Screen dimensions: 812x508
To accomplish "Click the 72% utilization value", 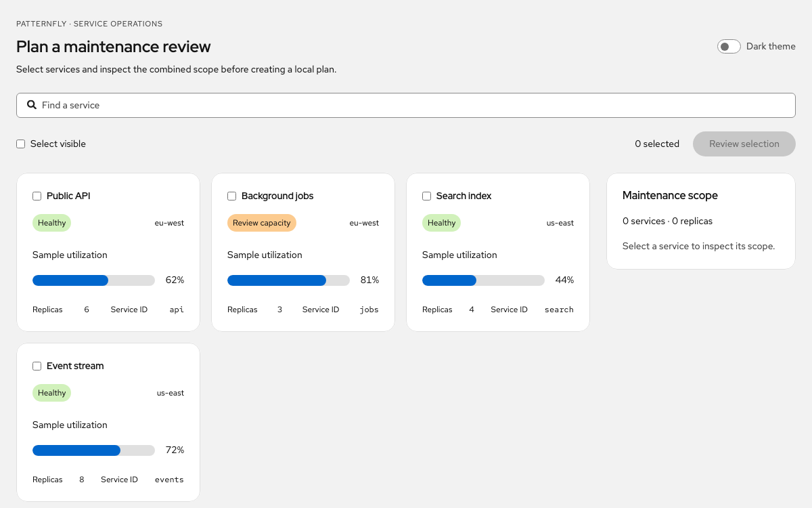I will pyautogui.click(x=175, y=450).
